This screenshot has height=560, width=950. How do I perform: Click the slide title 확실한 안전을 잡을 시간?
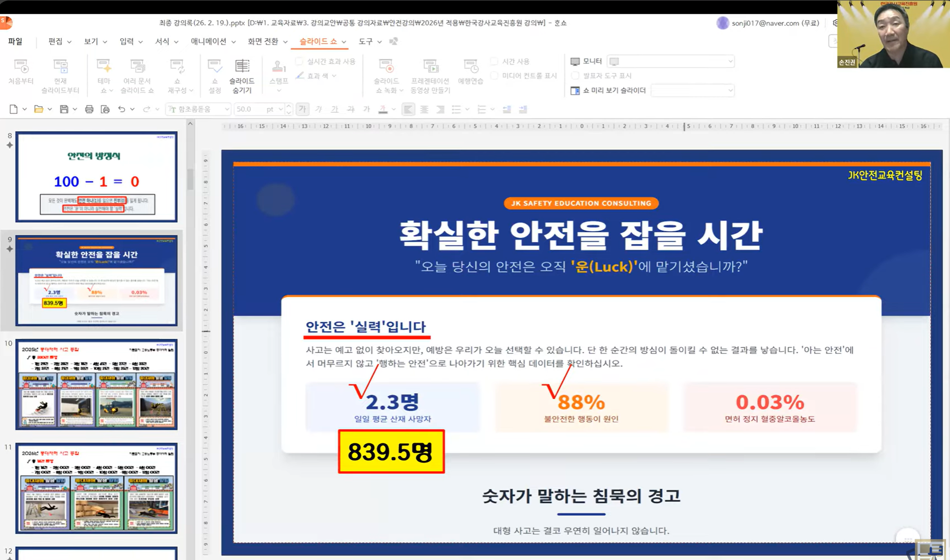(x=581, y=235)
